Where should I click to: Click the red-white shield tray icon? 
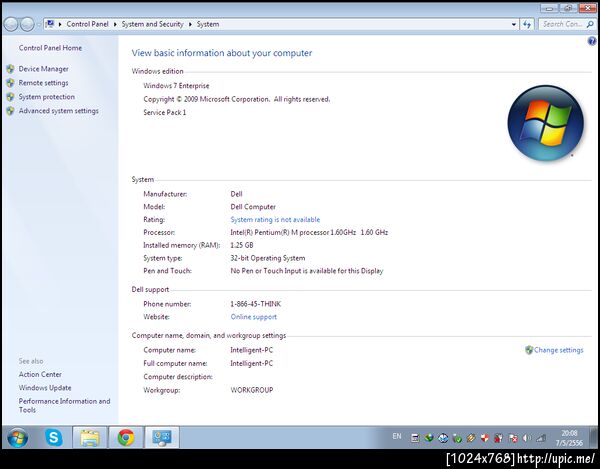485,438
